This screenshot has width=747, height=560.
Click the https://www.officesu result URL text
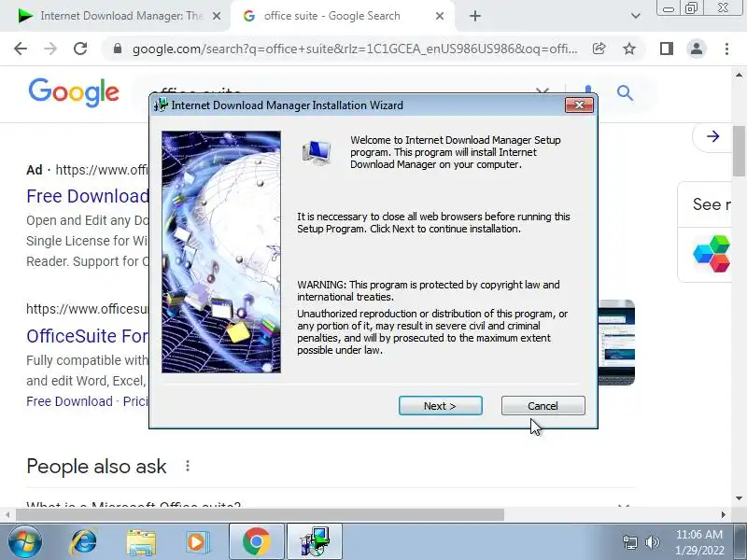coord(88,309)
